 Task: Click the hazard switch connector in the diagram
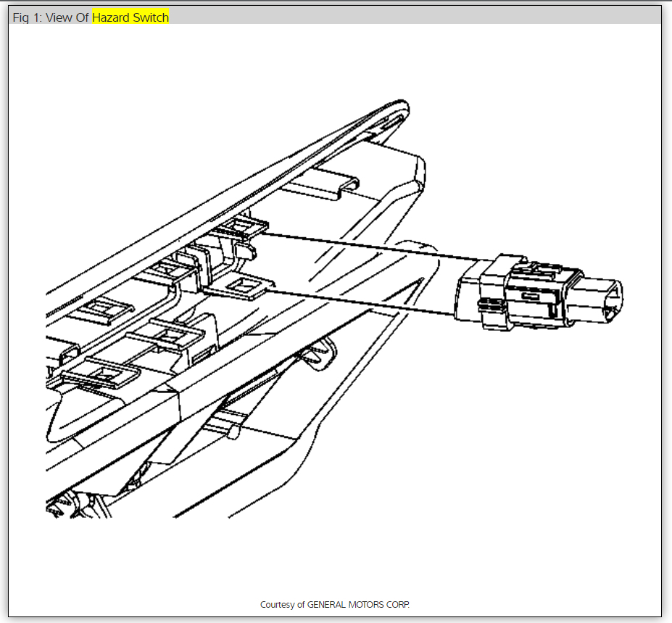[x=539, y=292]
